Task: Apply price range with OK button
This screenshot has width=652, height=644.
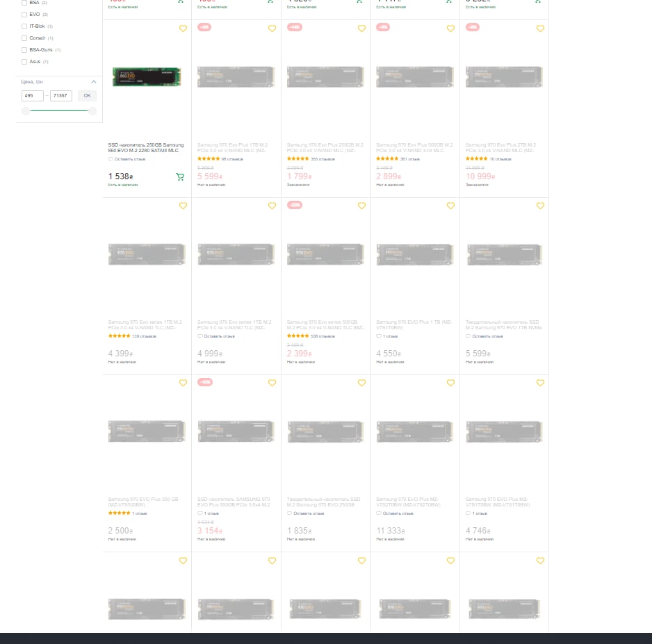Action: [x=87, y=96]
